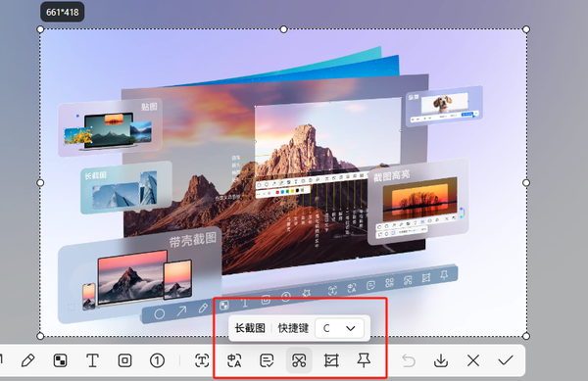Click the 长截图 tooltip label
The width and height of the screenshot is (588, 381).
250,328
